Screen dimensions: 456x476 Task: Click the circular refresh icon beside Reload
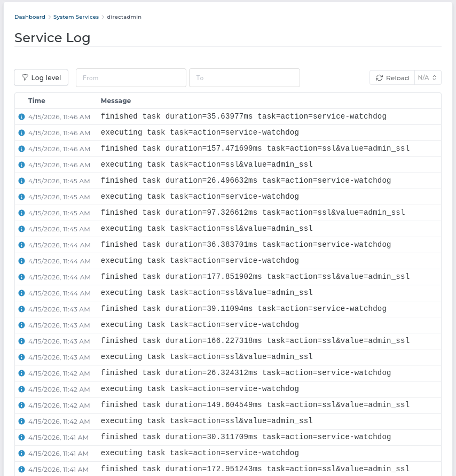(x=380, y=77)
